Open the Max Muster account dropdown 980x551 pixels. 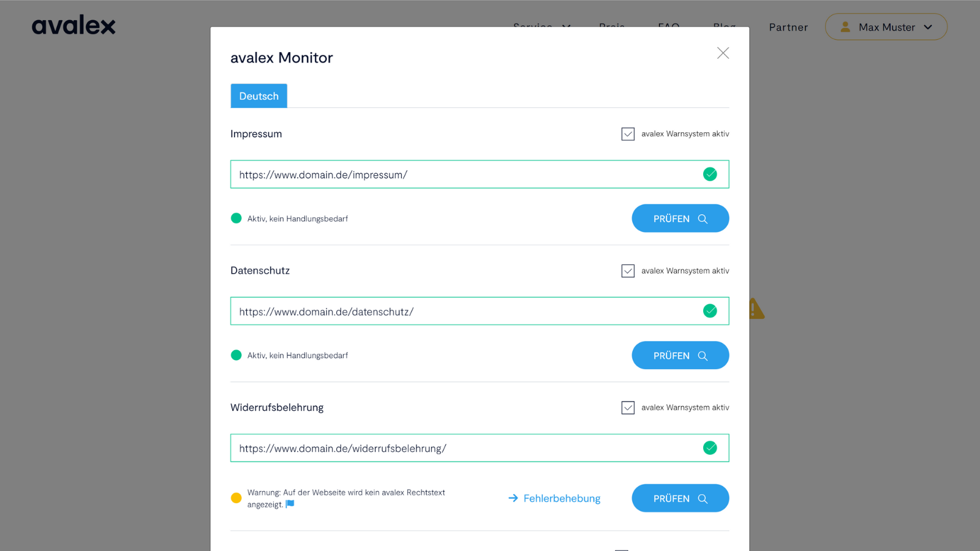pyautogui.click(x=886, y=27)
